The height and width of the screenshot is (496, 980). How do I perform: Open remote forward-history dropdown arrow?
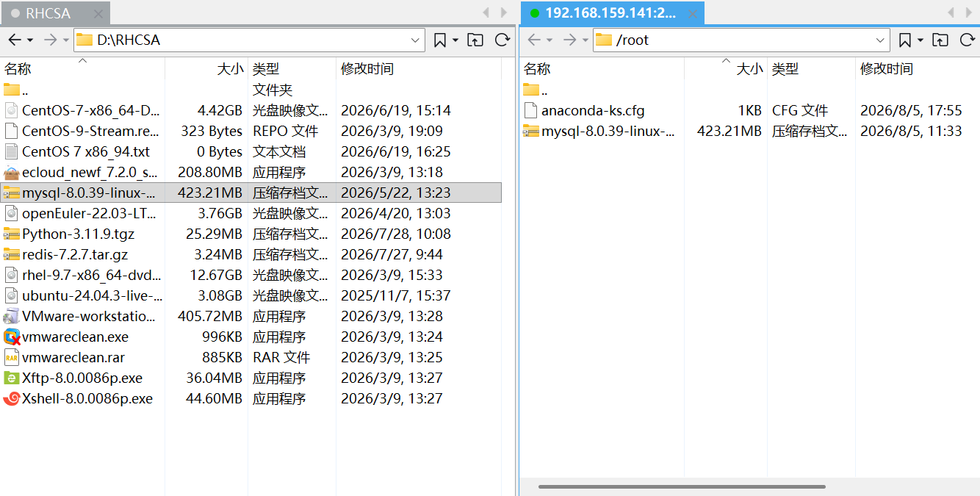586,40
